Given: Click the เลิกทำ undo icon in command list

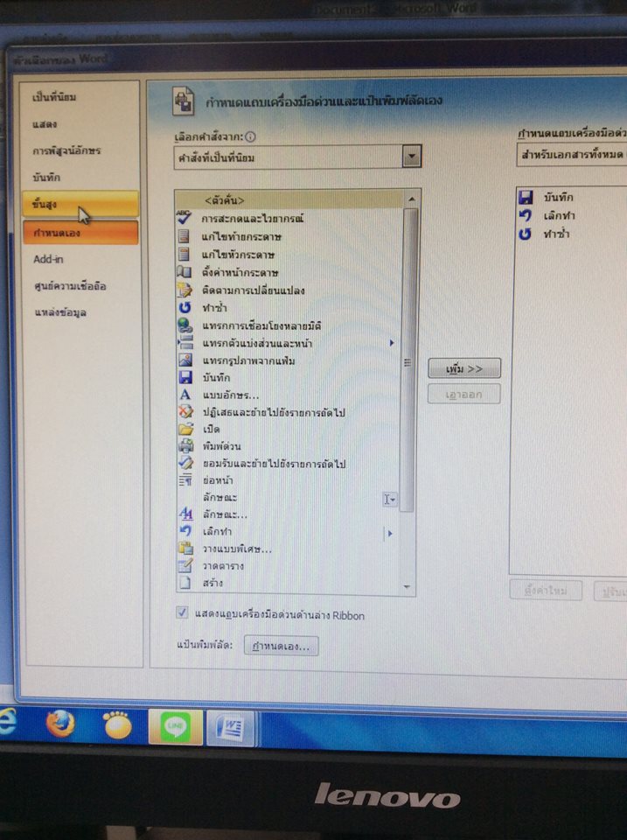Looking at the screenshot, I should (x=185, y=531).
